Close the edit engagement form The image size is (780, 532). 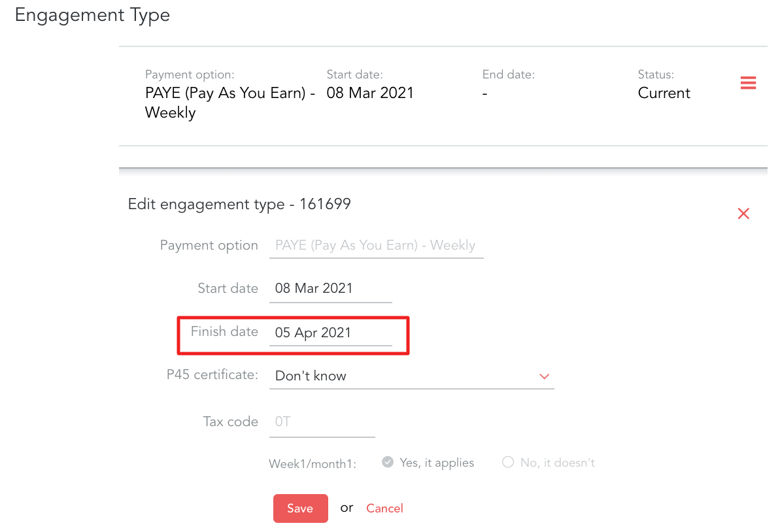click(x=743, y=213)
